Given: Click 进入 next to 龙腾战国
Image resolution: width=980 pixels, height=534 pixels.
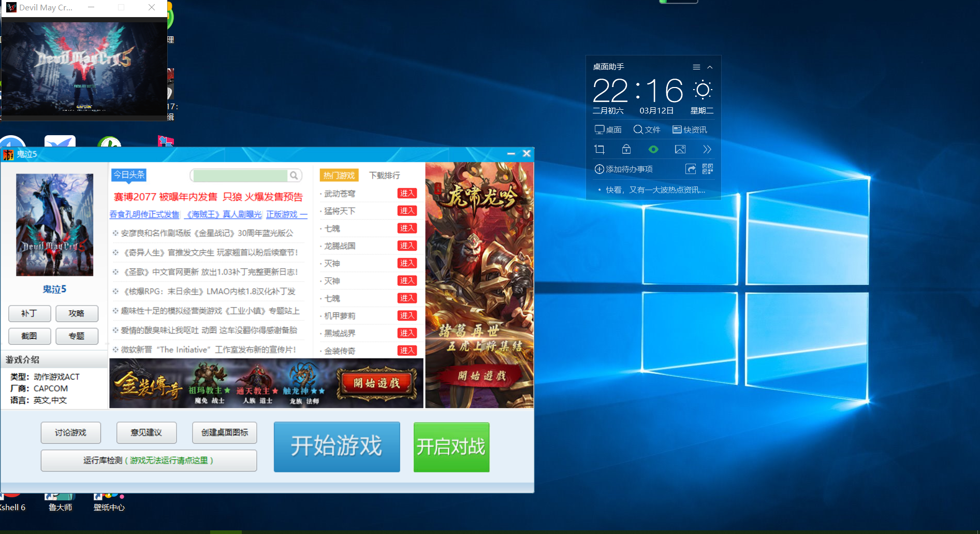Looking at the screenshot, I should click(407, 246).
